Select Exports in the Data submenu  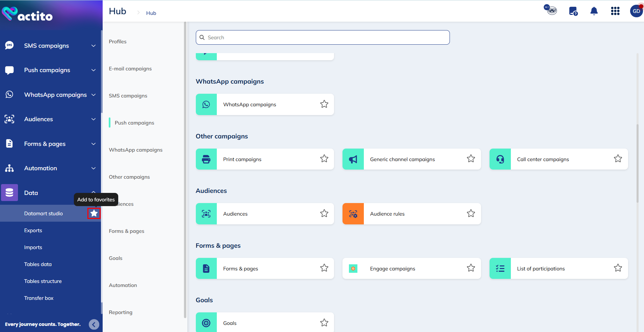[x=33, y=230]
